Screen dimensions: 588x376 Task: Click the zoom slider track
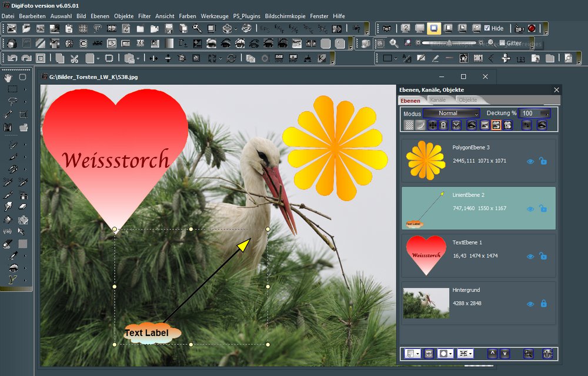[447, 43]
